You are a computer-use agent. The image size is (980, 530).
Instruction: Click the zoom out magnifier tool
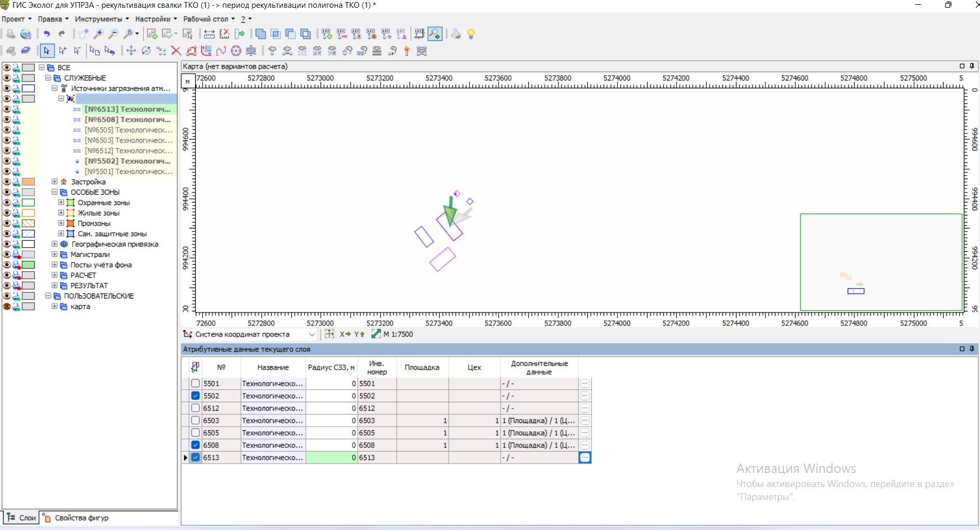[x=113, y=34]
